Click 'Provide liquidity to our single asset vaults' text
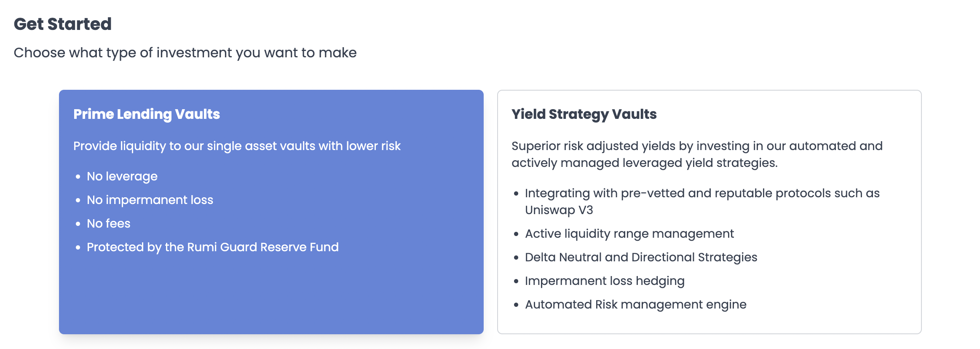This screenshot has height=349, width=980. pyautogui.click(x=237, y=146)
